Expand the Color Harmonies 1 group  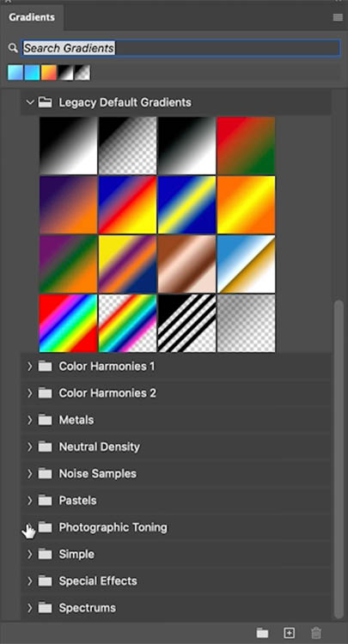29,366
